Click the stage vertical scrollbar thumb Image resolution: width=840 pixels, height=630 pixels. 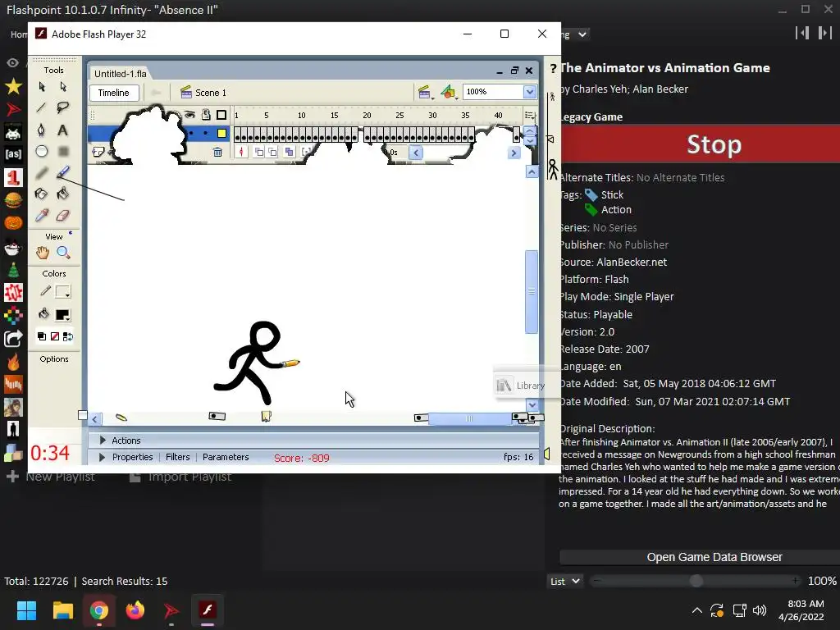(x=531, y=292)
